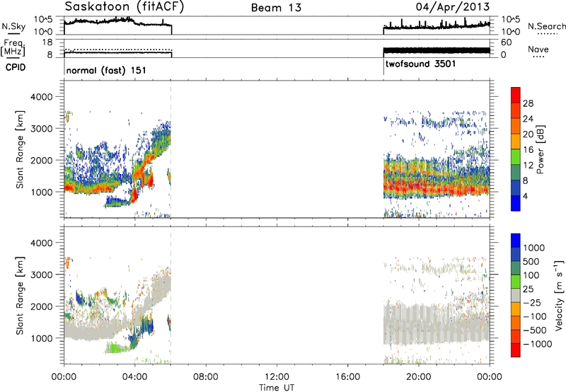
Task: Click the N.Sky noise trace for the normal (fast) interval
Action: (117, 22)
